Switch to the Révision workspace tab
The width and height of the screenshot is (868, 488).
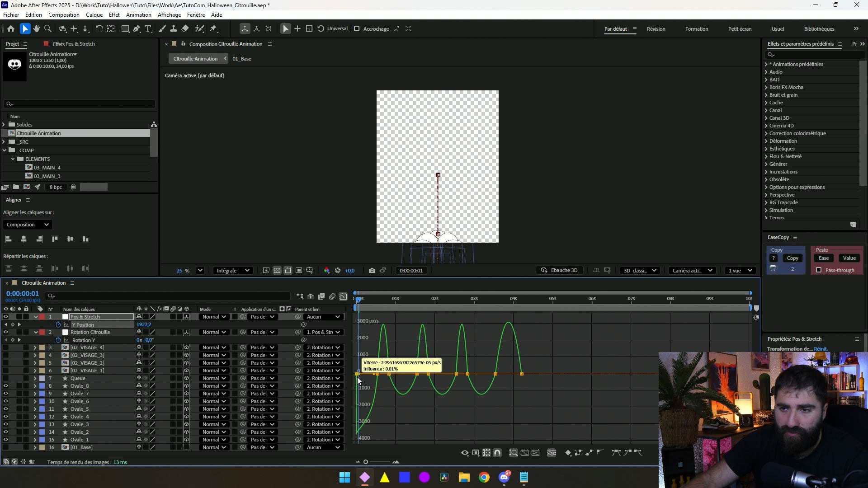pos(656,29)
